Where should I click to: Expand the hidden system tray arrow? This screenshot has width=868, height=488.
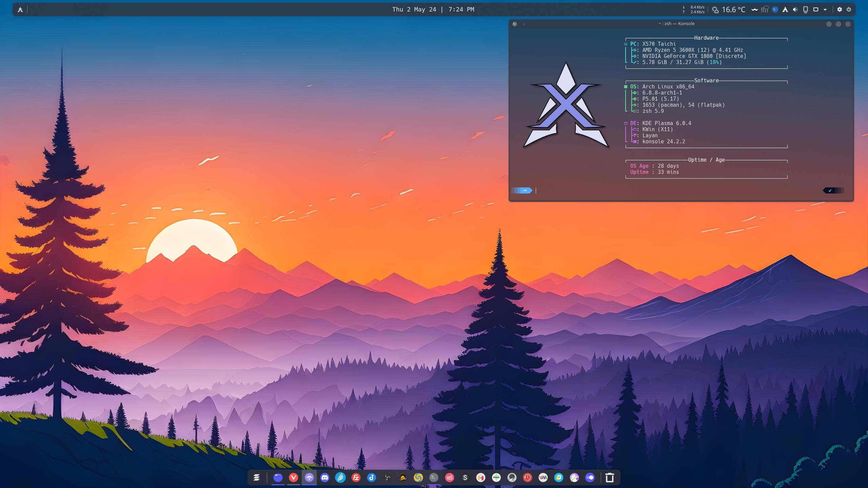click(825, 9)
